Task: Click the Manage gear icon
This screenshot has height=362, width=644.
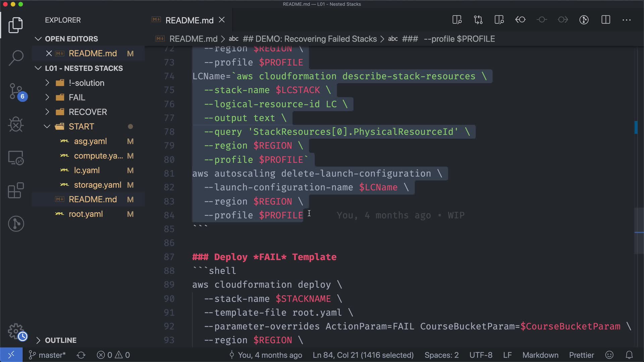Action: (16, 331)
